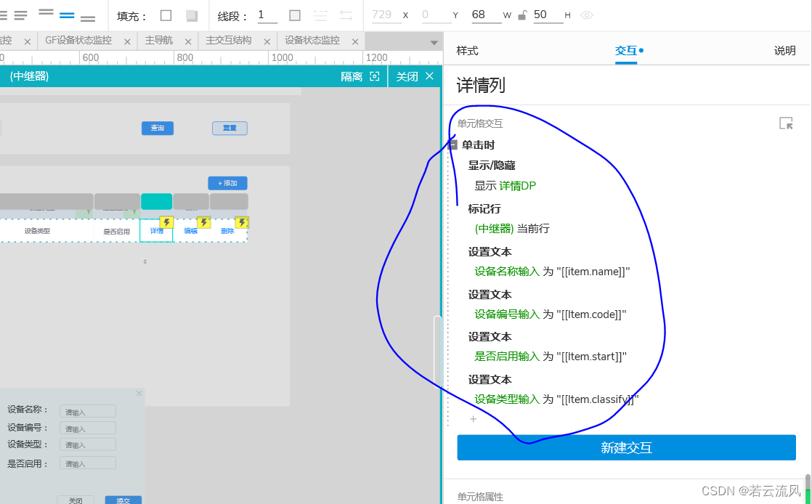
Task: Select the 显示/隐藏 action
Action: pyautogui.click(x=492, y=166)
